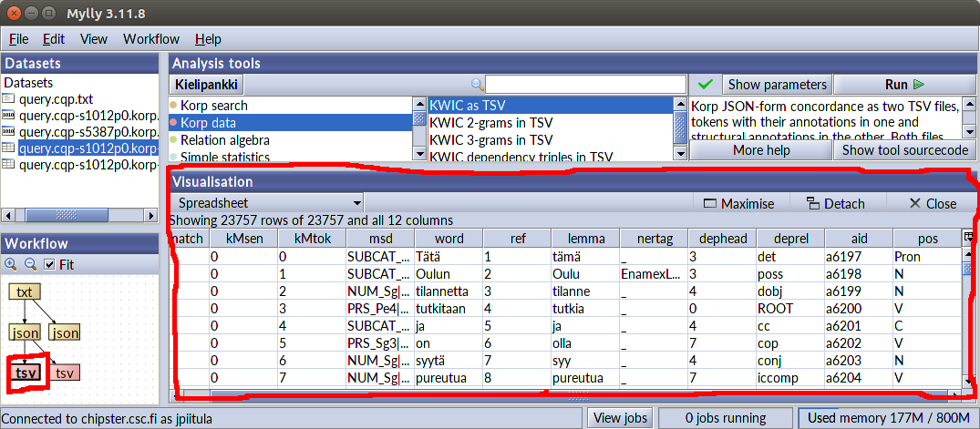
Task: Click the tool search input field
Action: 585,85
